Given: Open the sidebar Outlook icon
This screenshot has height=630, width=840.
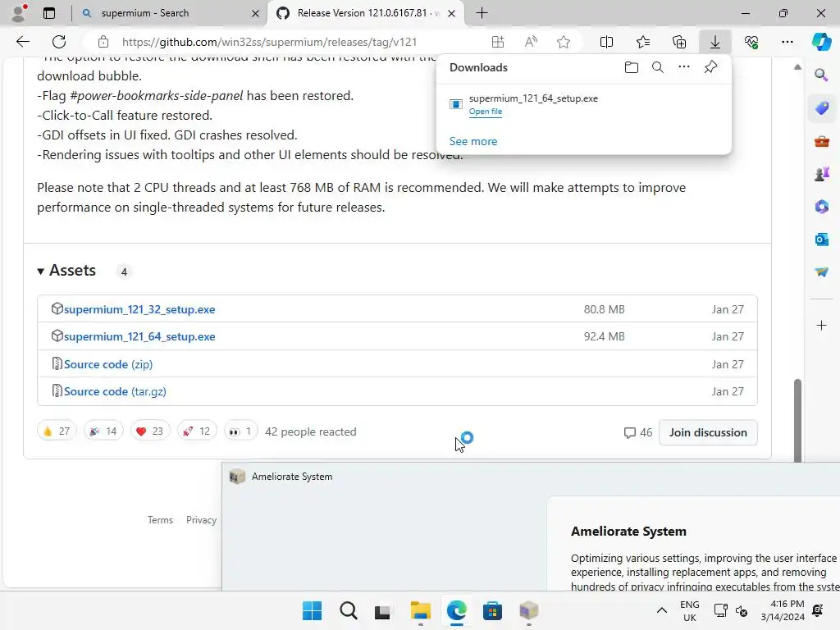Looking at the screenshot, I should (x=821, y=239).
